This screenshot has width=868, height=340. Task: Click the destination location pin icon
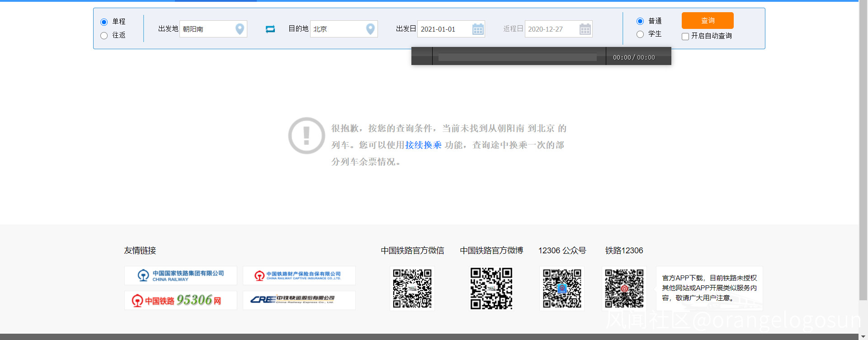click(370, 29)
